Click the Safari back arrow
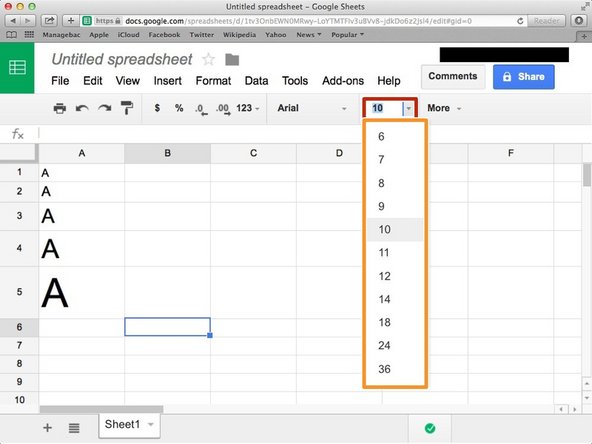 (13, 21)
